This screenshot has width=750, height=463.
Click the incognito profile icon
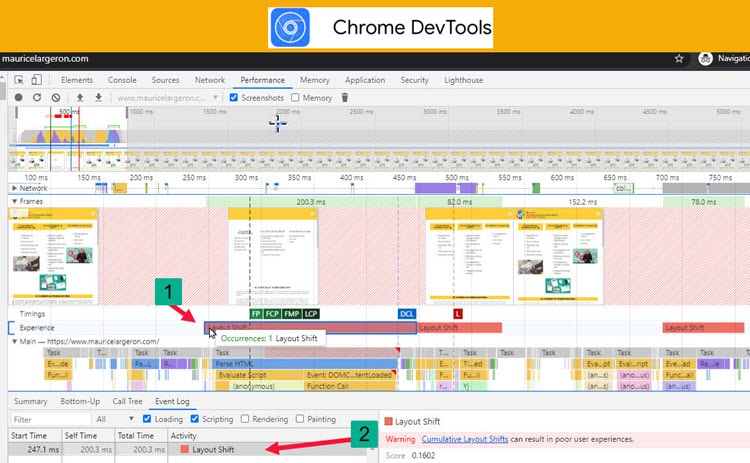(706, 59)
